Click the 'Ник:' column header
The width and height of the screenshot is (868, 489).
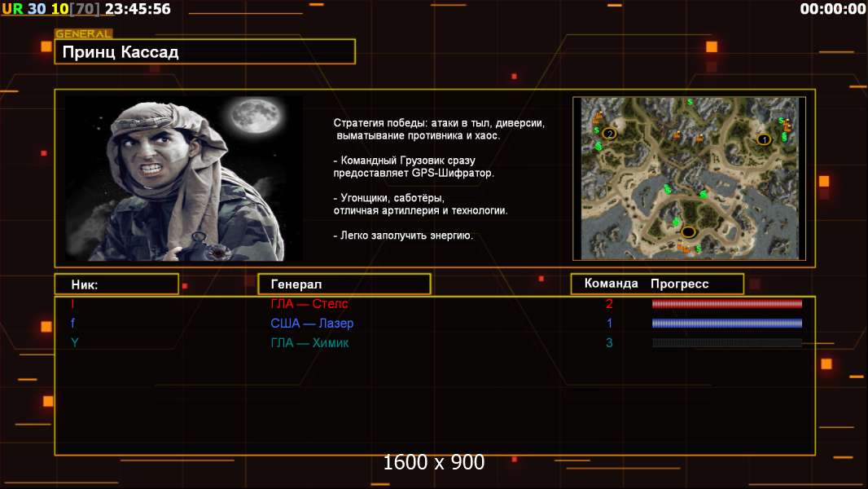pos(84,284)
